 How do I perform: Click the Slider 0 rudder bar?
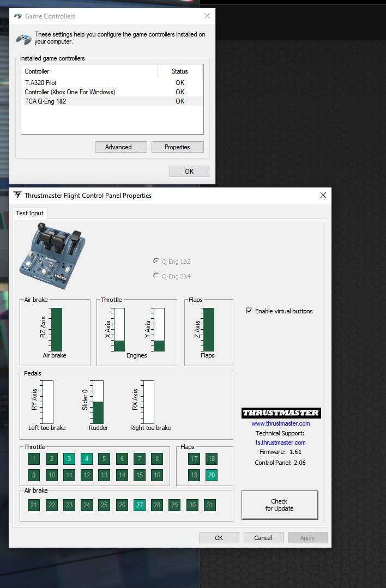pyautogui.click(x=98, y=402)
